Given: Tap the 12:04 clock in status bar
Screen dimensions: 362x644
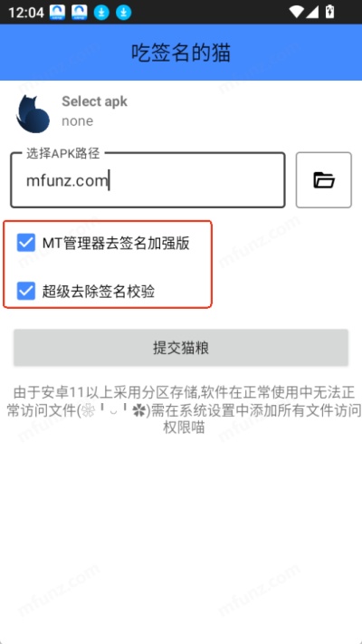Looking at the screenshot, I should point(26,13).
